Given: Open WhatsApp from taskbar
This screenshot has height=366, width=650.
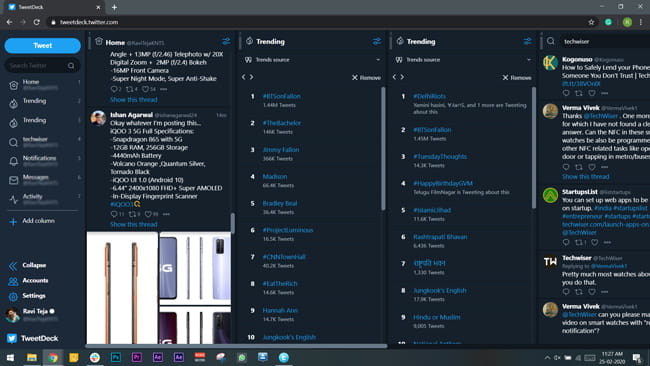Looking at the screenshot, I should (x=242, y=357).
